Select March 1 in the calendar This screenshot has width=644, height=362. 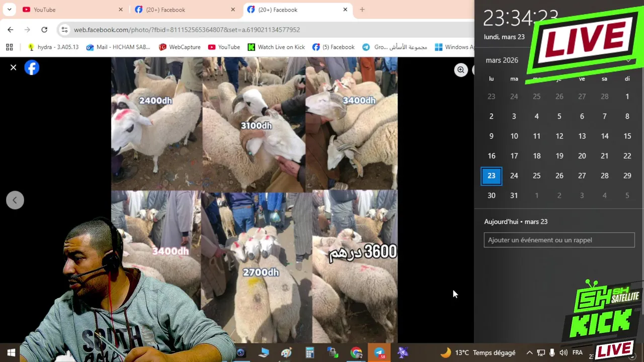[627, 97]
